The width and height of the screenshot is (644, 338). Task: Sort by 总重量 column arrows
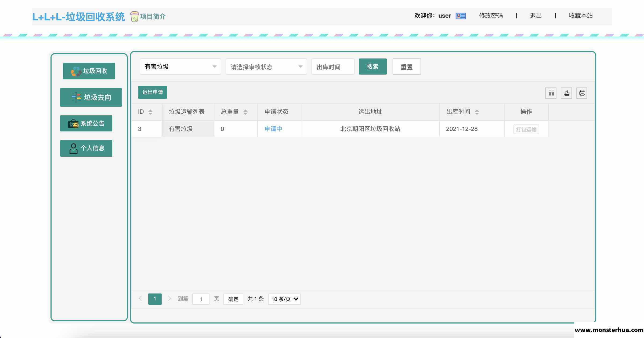(x=245, y=112)
